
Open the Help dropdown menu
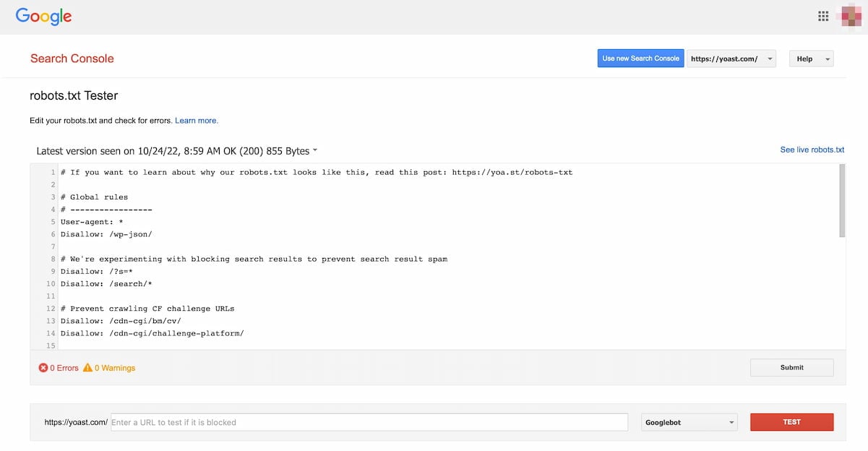click(x=811, y=59)
